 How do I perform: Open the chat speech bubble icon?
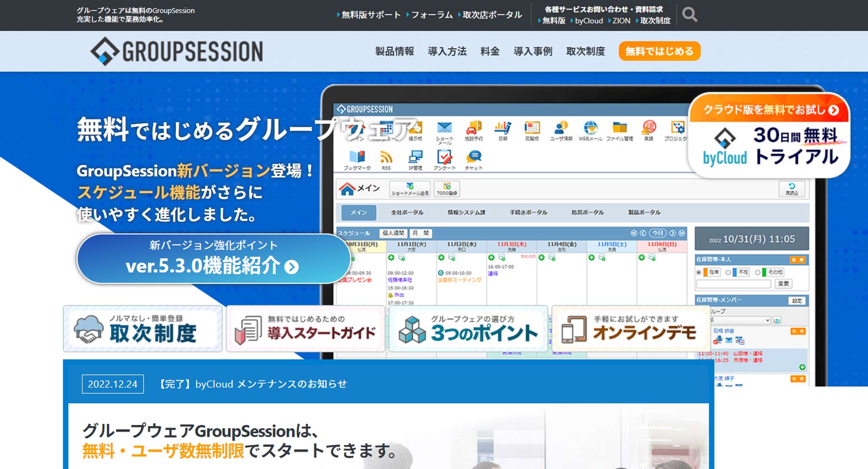(474, 157)
